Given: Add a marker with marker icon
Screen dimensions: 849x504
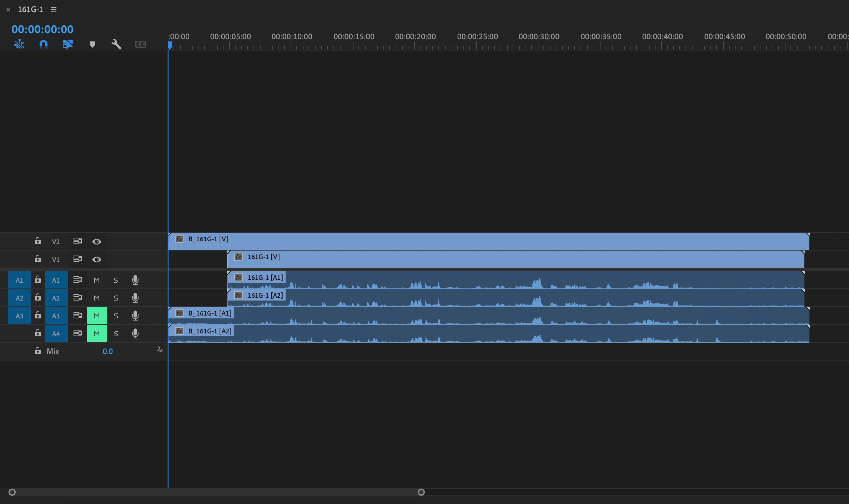Looking at the screenshot, I should [92, 44].
